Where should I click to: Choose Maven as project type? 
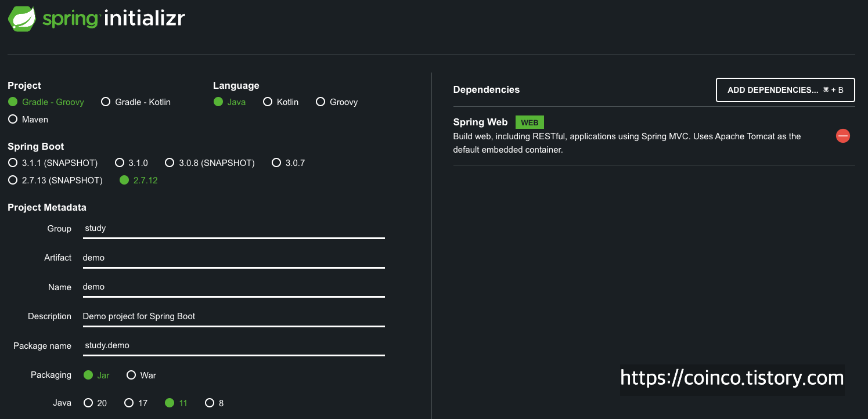click(x=28, y=119)
